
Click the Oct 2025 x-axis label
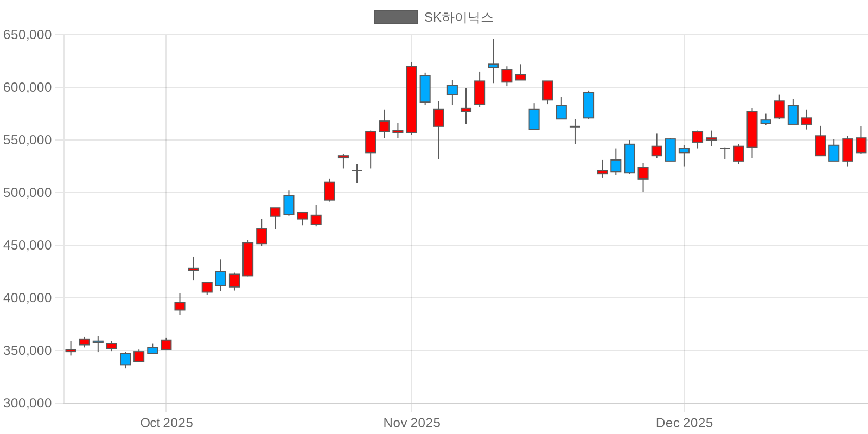pyautogui.click(x=166, y=423)
